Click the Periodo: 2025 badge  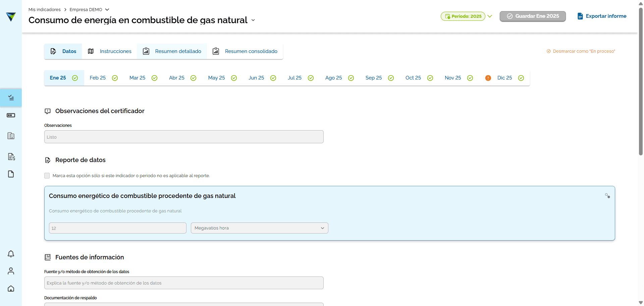463,16
